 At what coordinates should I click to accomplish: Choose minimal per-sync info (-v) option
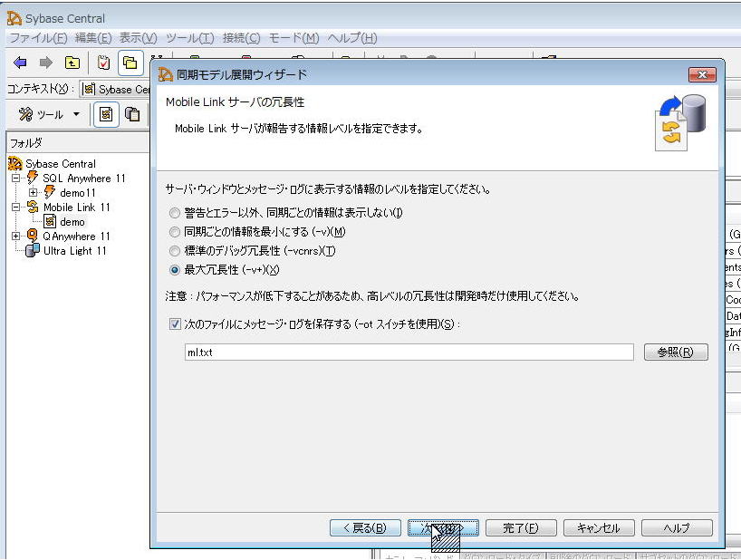point(175,232)
